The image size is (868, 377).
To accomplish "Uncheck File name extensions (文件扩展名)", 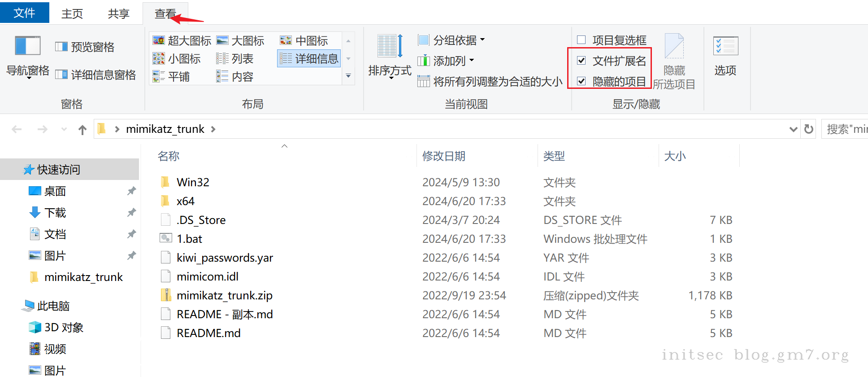I will pos(582,61).
